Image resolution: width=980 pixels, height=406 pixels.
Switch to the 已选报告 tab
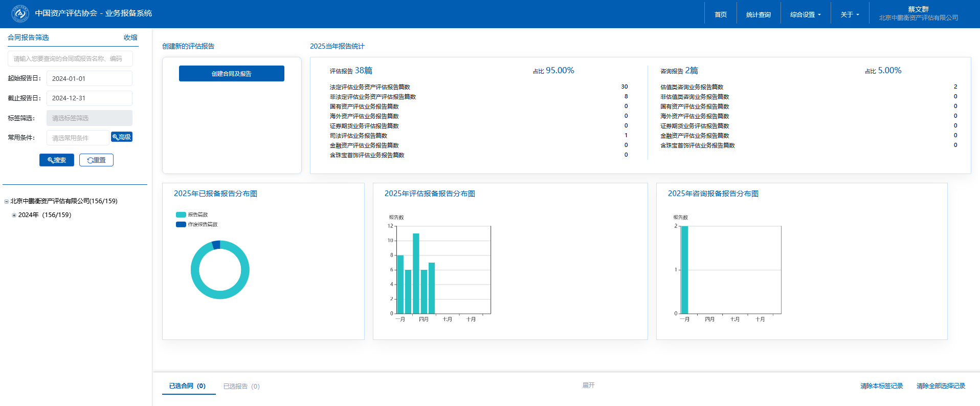[241, 387]
